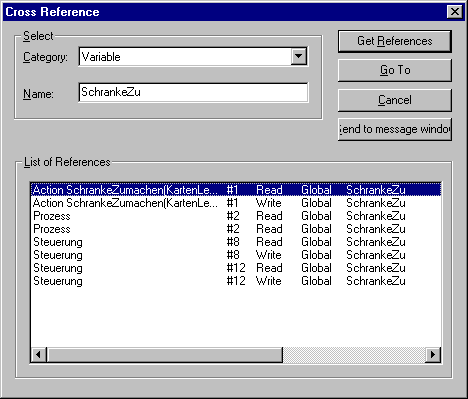This screenshot has height=399, width=468.
Task: Select the second Prozess #2 Read row
Action: [236, 229]
